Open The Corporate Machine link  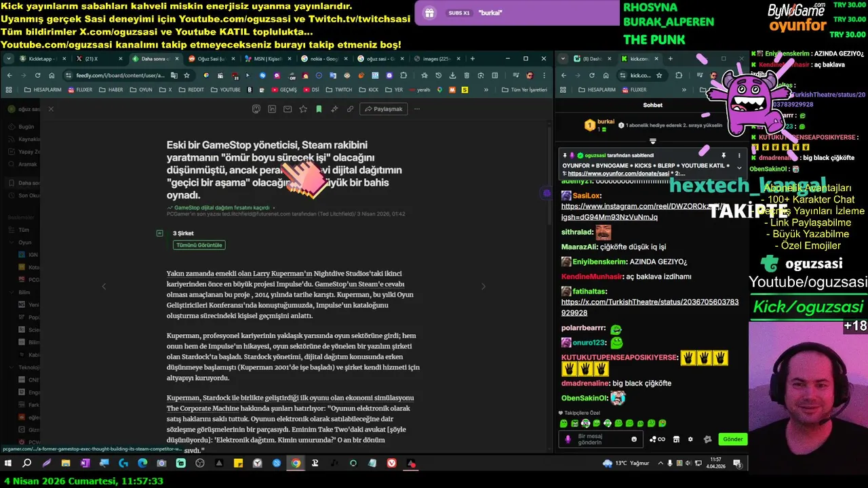click(203, 409)
